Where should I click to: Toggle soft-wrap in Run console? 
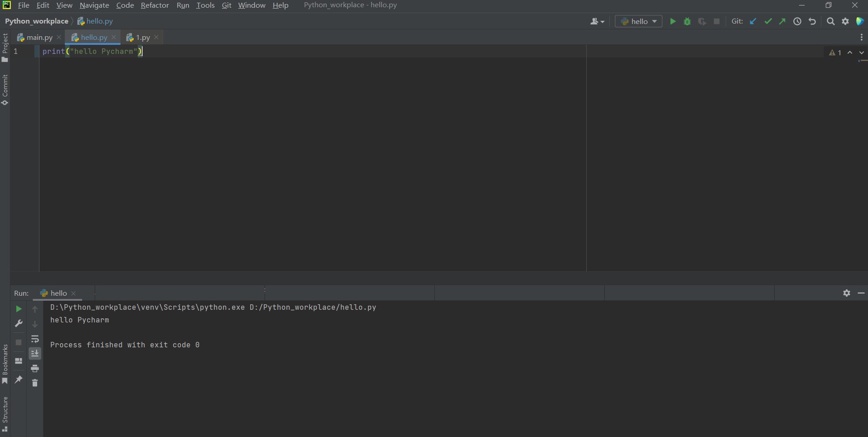point(35,339)
